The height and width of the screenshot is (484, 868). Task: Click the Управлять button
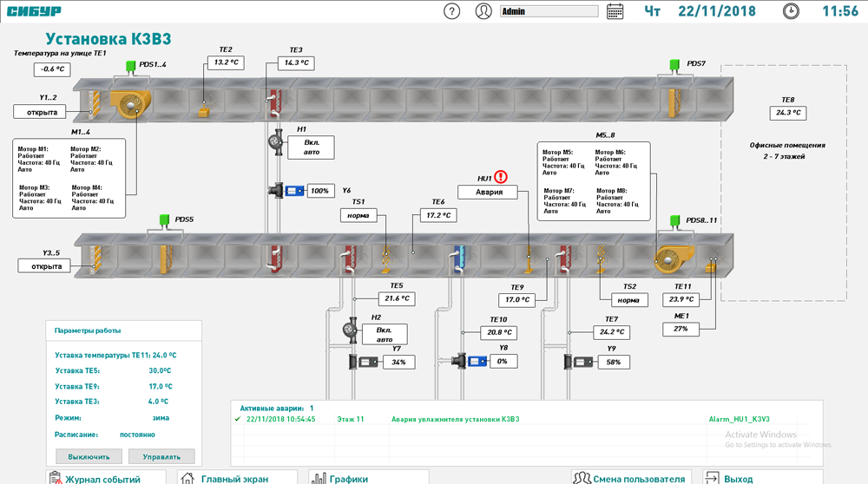pyautogui.click(x=161, y=457)
